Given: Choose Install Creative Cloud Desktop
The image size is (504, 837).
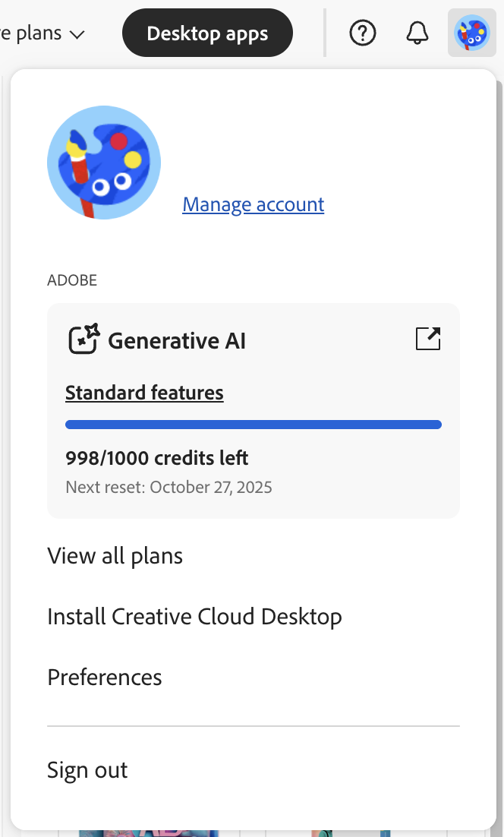Looking at the screenshot, I should click(194, 617).
